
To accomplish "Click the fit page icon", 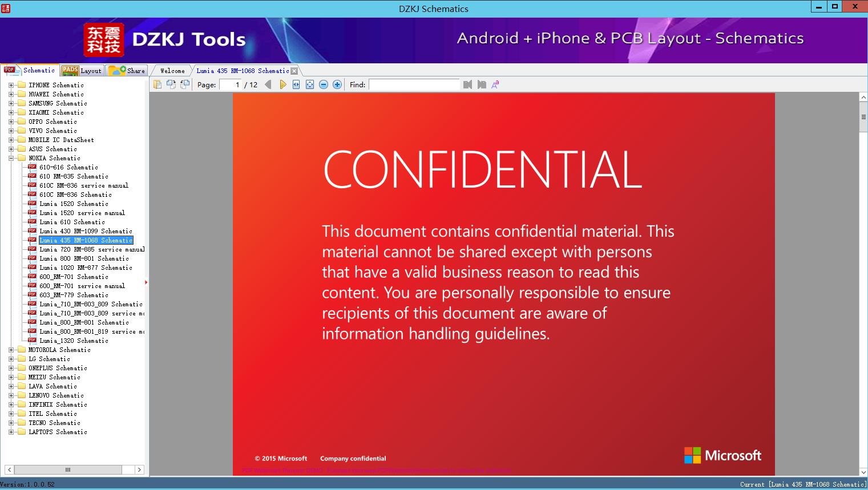I will [310, 84].
